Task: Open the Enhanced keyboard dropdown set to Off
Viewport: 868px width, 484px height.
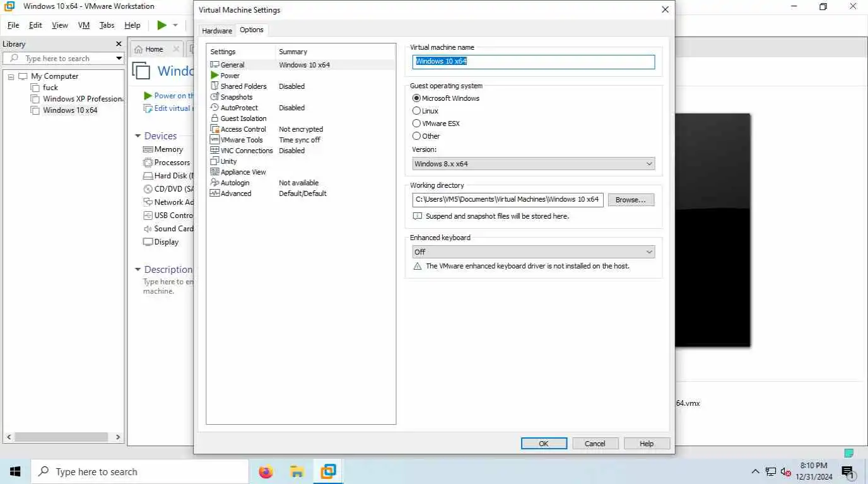Action: pos(534,252)
